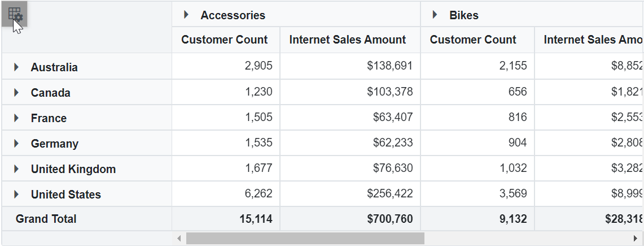
Task: Expand the Accessories column group
Action: (x=186, y=15)
